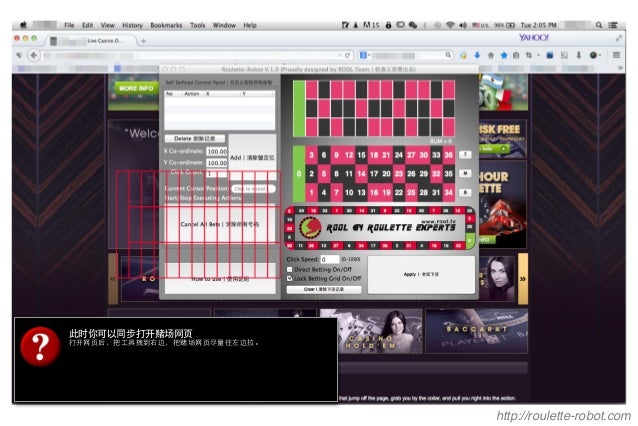The width and height of the screenshot is (638, 426).
Task: Open the Help menu
Action: (250, 25)
